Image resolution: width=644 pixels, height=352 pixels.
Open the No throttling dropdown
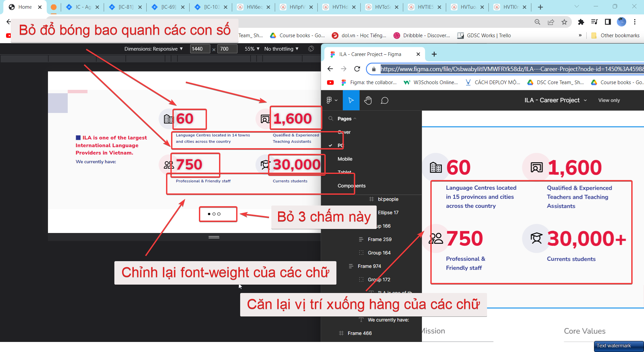pos(281,49)
